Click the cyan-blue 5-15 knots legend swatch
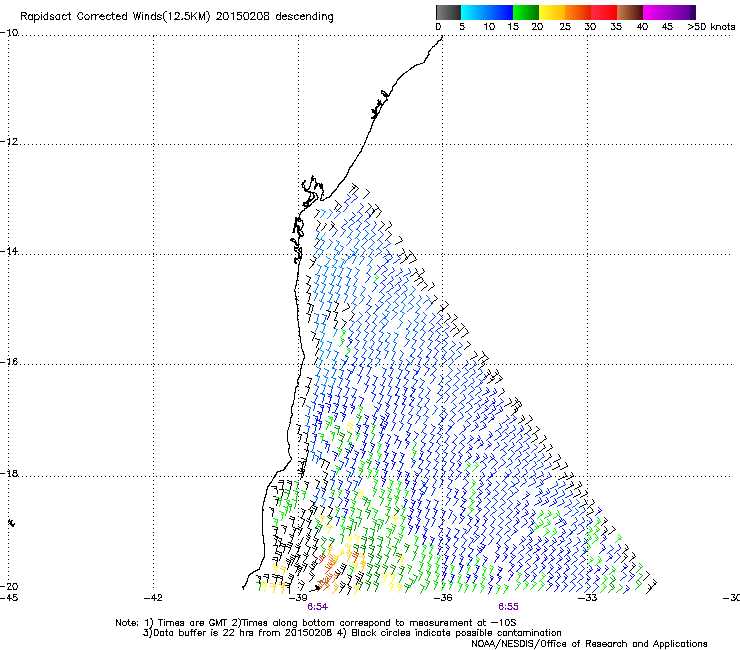The height and width of the screenshot is (650, 740). coord(487,12)
